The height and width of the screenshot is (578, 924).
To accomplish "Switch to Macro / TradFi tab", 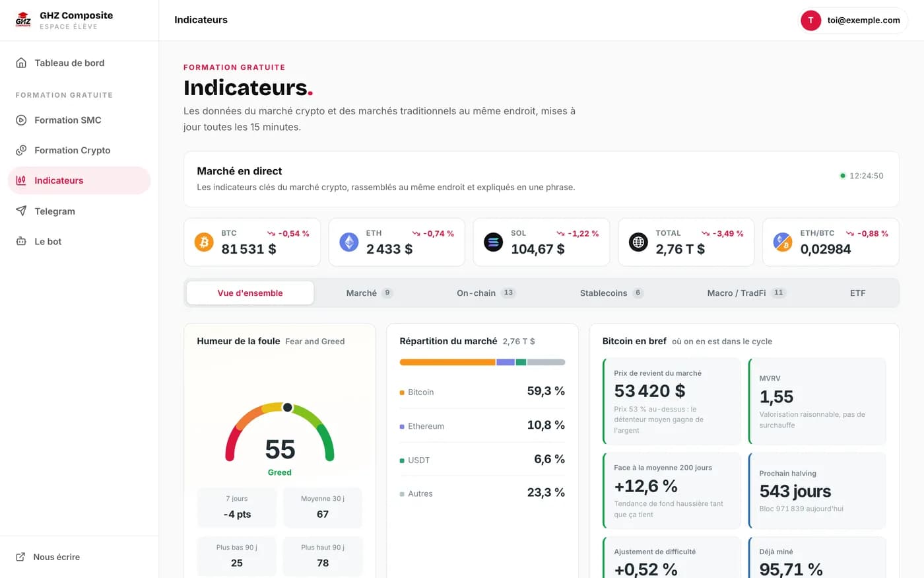I will 746,293.
